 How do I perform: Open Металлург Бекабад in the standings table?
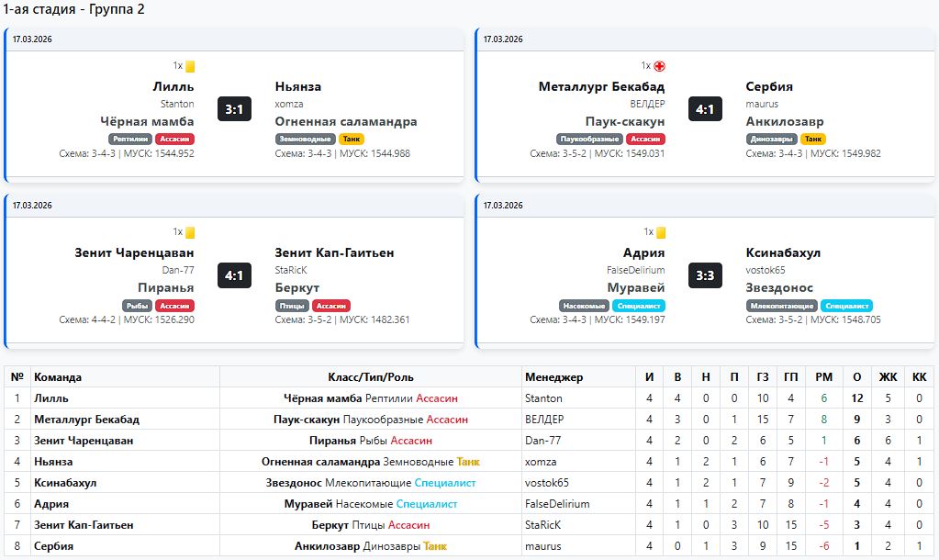[86, 420]
